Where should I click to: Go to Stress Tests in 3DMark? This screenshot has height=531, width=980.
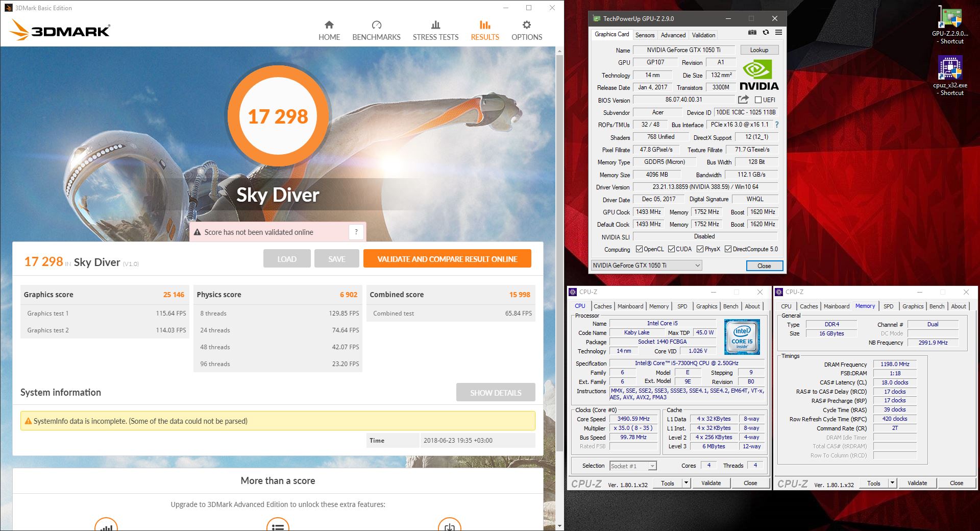pyautogui.click(x=435, y=31)
